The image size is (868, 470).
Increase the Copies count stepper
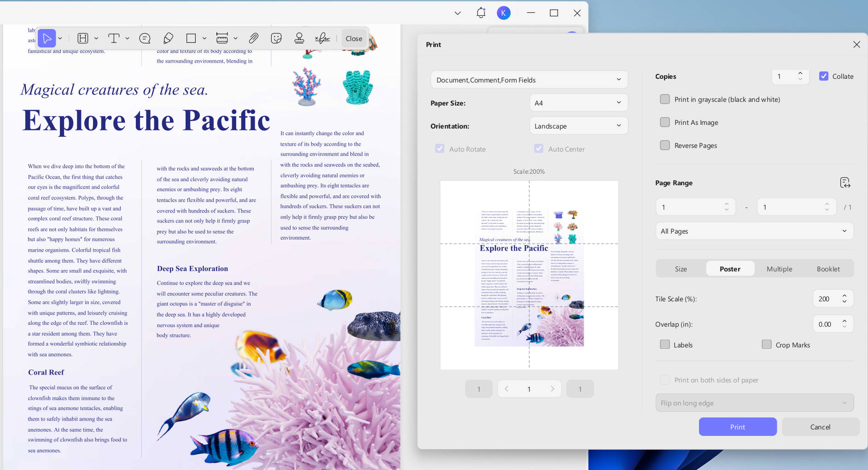[x=800, y=73]
